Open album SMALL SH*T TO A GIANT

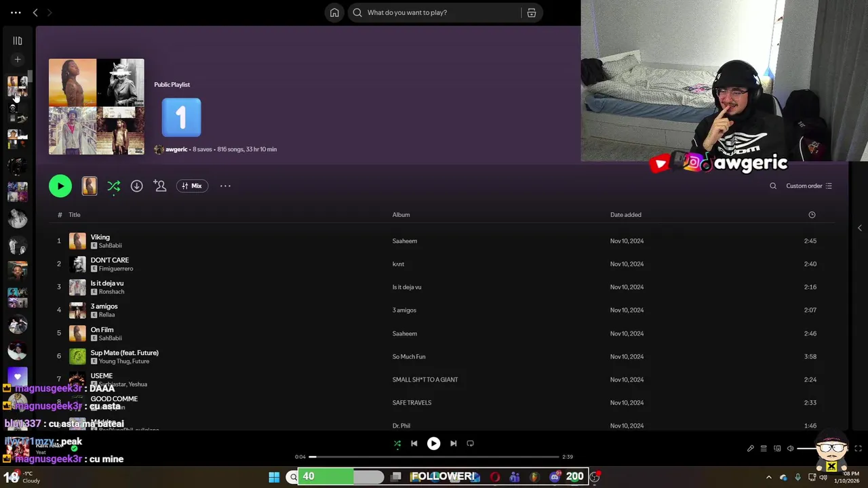coord(425,380)
